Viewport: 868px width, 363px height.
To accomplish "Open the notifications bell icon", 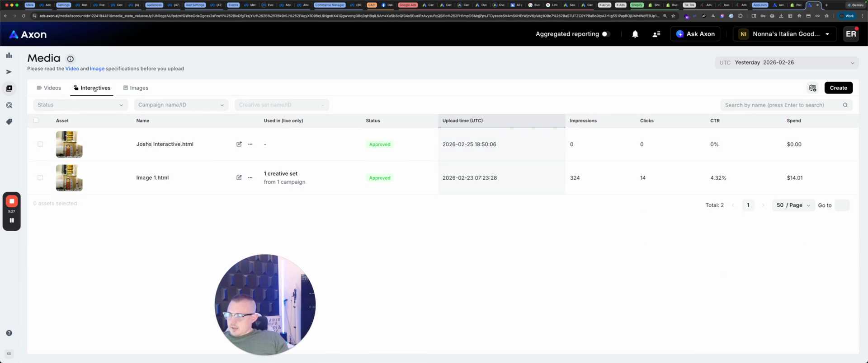I will [635, 34].
